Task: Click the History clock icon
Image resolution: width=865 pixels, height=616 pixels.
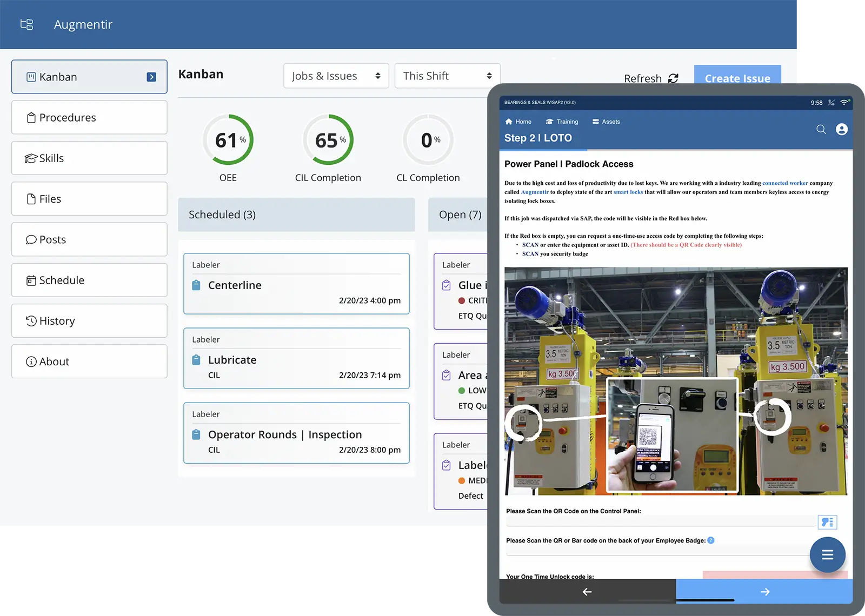Action: [x=31, y=321]
